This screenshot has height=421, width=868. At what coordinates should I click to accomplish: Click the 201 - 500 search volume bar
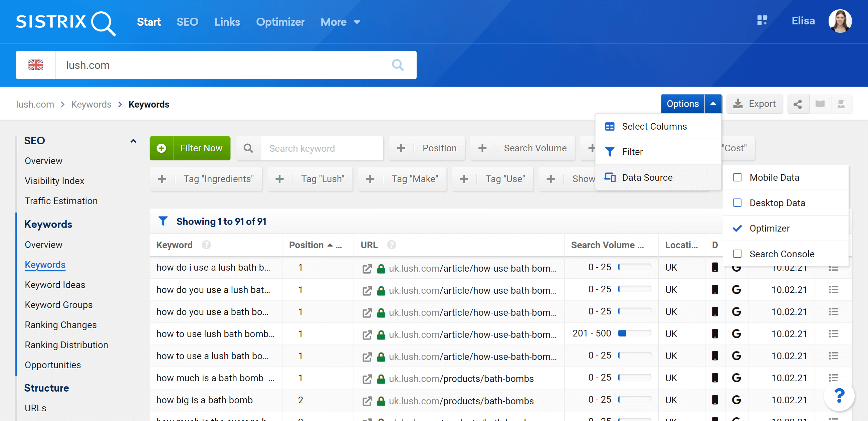635,333
